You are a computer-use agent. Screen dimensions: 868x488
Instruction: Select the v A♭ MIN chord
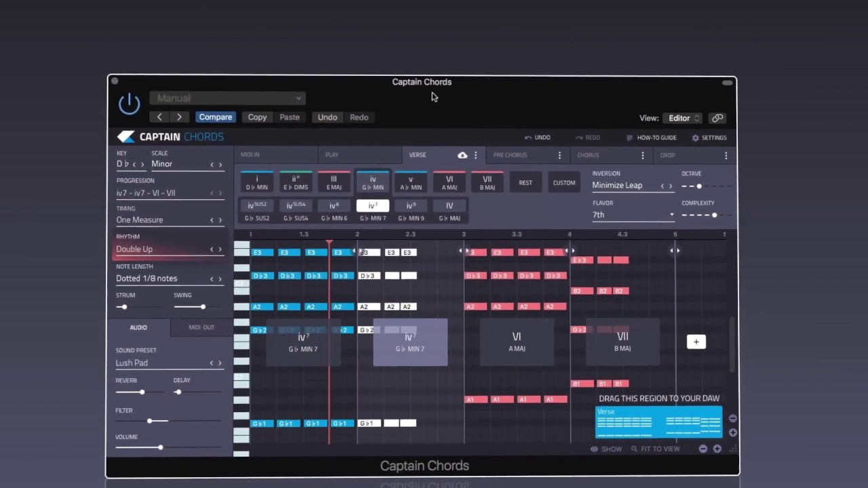pos(411,182)
